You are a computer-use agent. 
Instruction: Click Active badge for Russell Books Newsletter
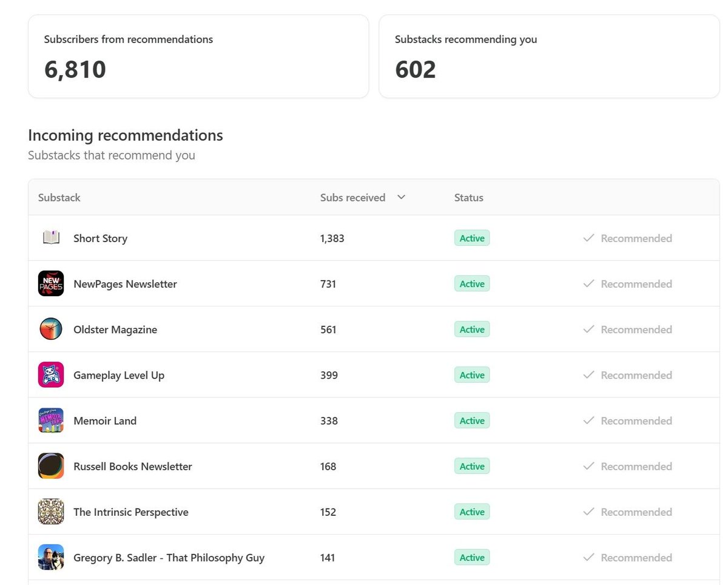pos(472,465)
